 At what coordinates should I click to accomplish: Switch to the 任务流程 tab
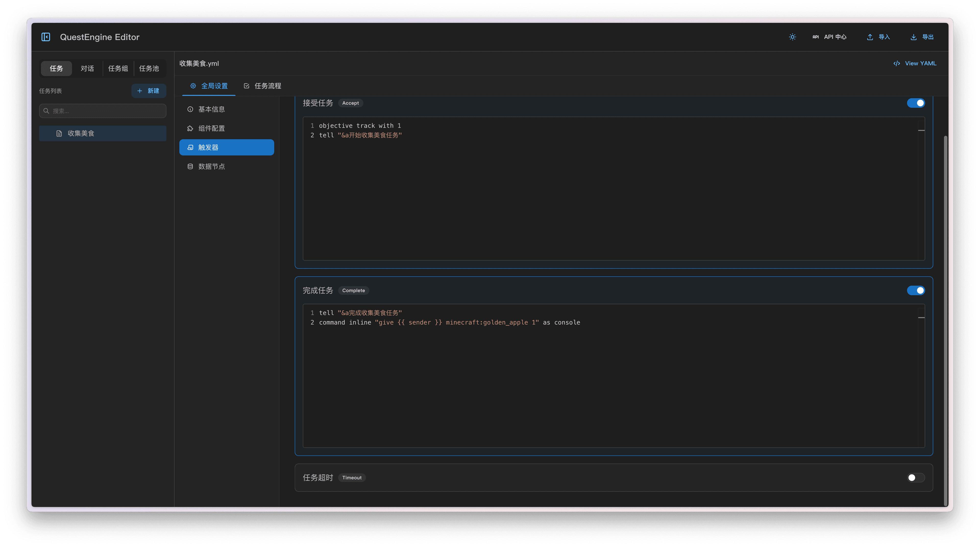point(263,86)
